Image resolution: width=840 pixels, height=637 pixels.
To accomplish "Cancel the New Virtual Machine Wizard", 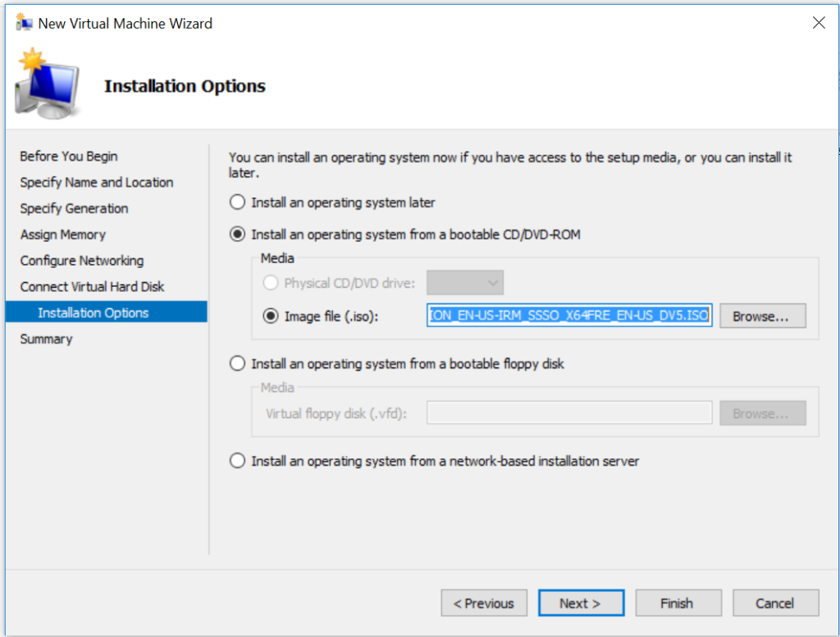I will pyautogui.click(x=775, y=603).
